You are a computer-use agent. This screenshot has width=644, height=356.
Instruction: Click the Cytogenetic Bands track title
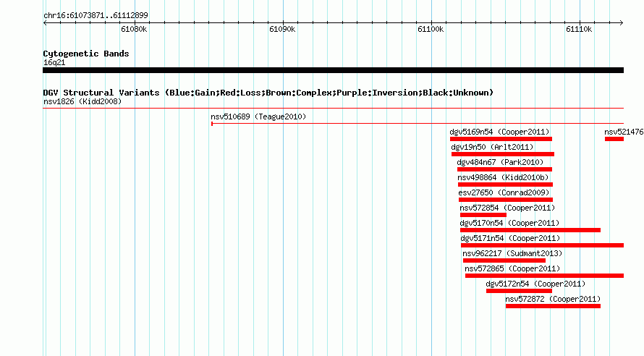click(86, 54)
